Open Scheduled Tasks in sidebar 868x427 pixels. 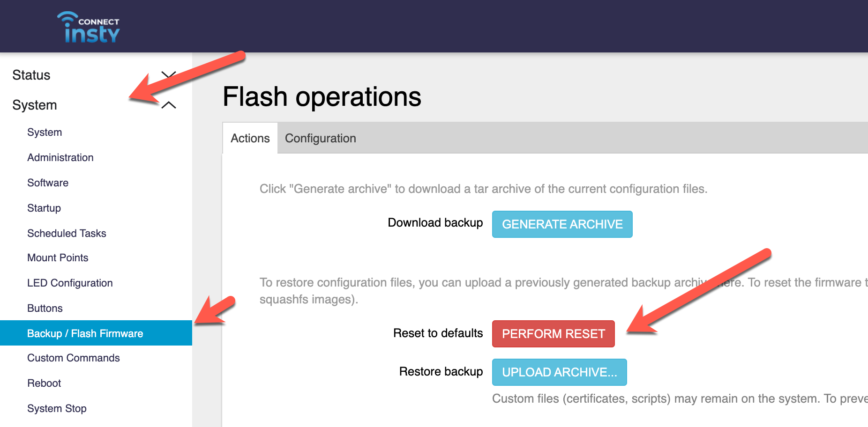click(x=67, y=233)
